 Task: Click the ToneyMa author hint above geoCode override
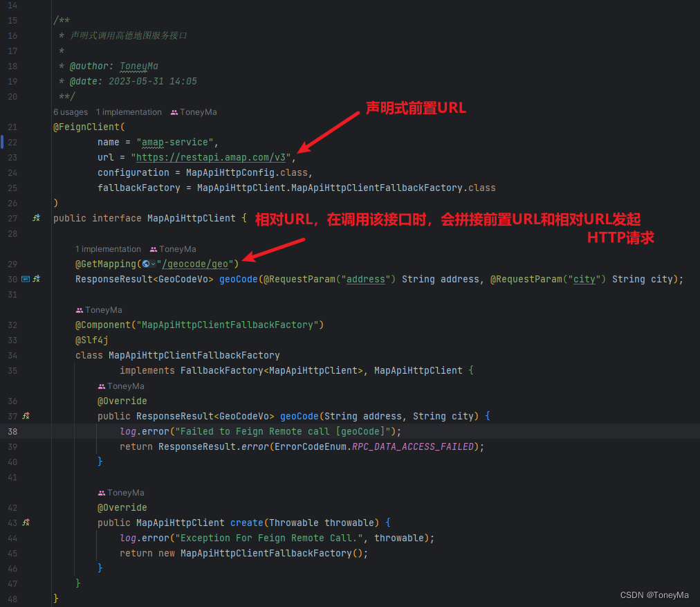121,386
